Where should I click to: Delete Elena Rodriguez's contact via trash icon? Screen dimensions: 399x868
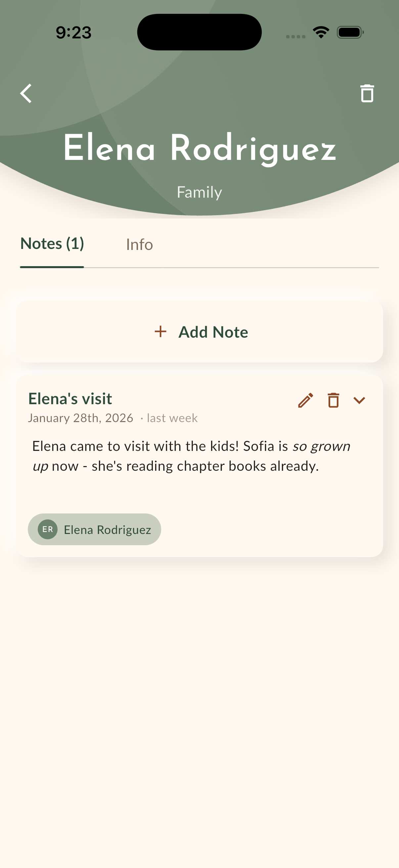point(366,93)
